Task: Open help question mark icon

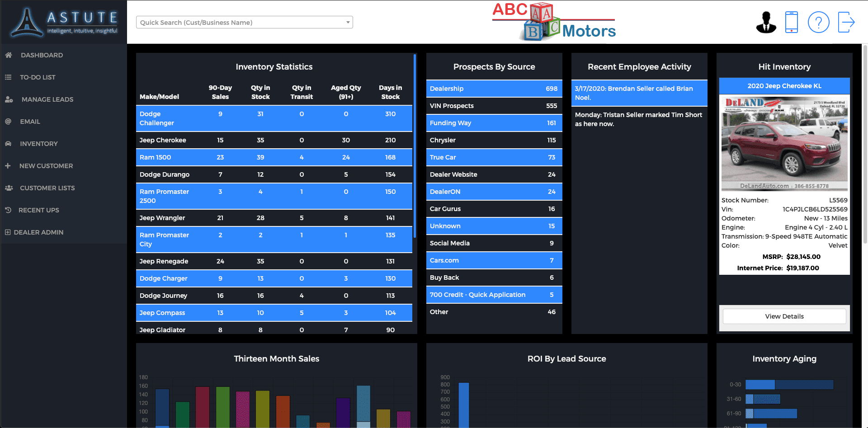Action: pyautogui.click(x=818, y=22)
